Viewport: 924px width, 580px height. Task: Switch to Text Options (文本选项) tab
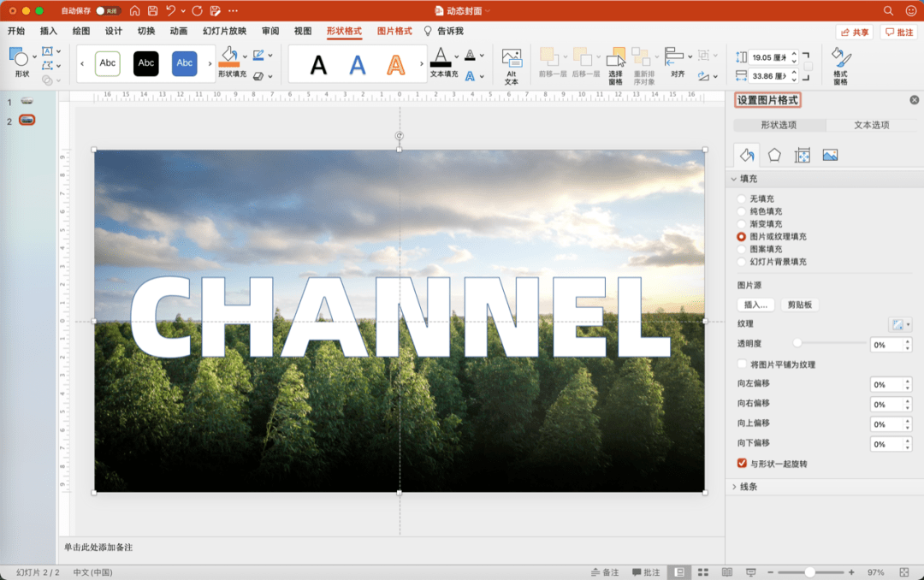872,125
